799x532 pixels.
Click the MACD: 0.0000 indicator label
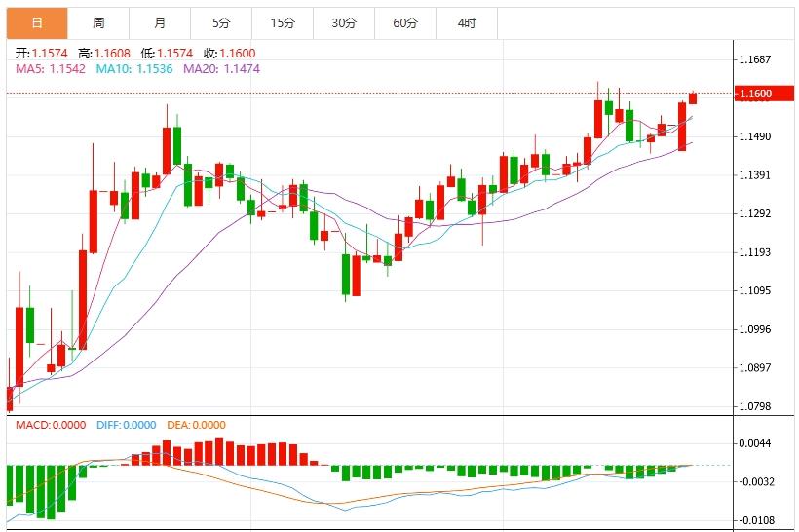click(50, 425)
